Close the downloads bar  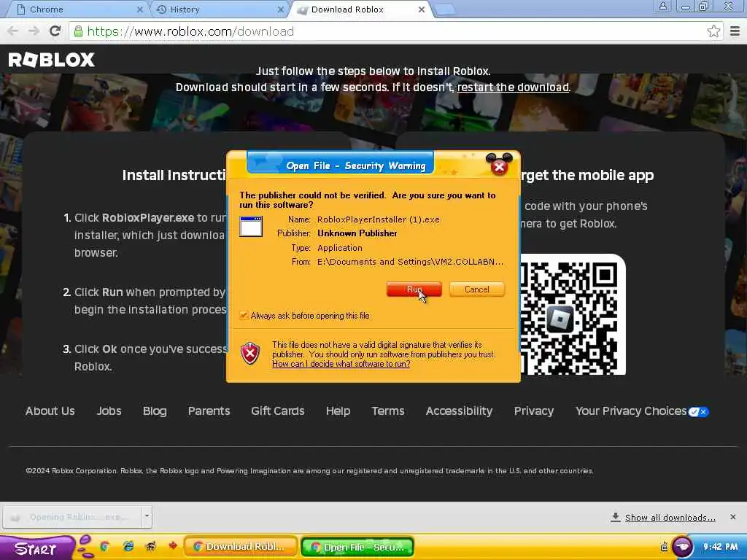pos(732,517)
